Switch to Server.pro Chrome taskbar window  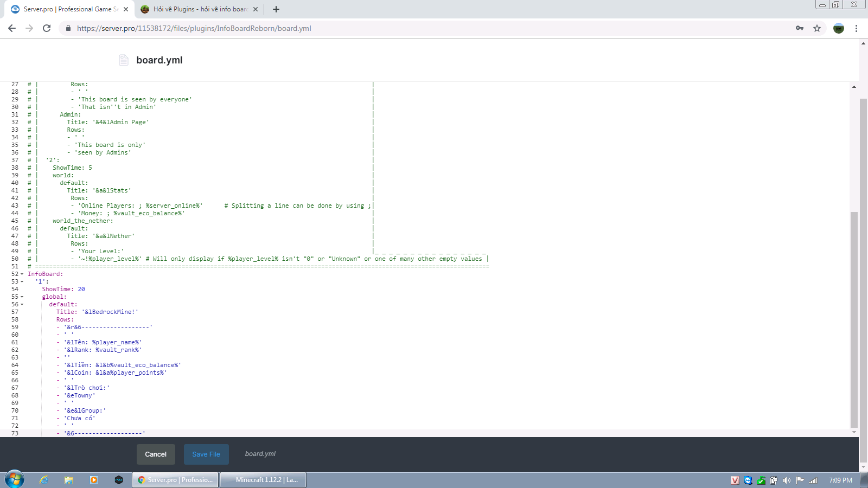point(175,480)
